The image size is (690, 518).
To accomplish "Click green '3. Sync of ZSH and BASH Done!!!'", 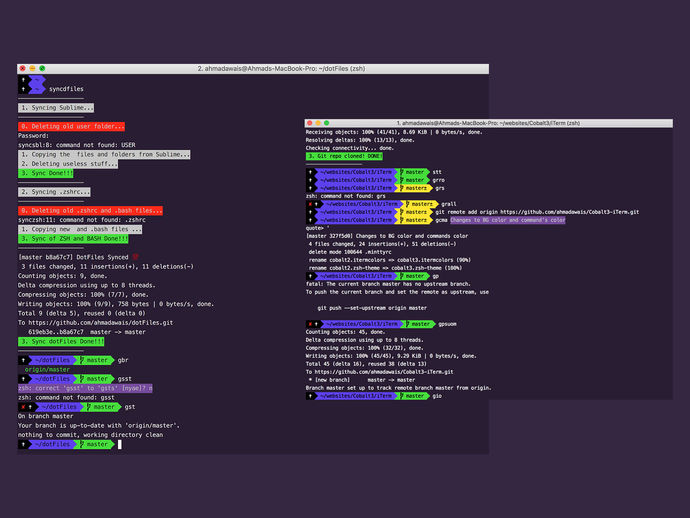I will 73,239.
